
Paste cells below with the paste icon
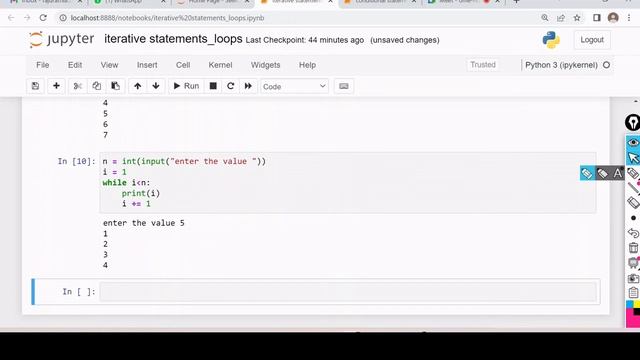coord(116,86)
